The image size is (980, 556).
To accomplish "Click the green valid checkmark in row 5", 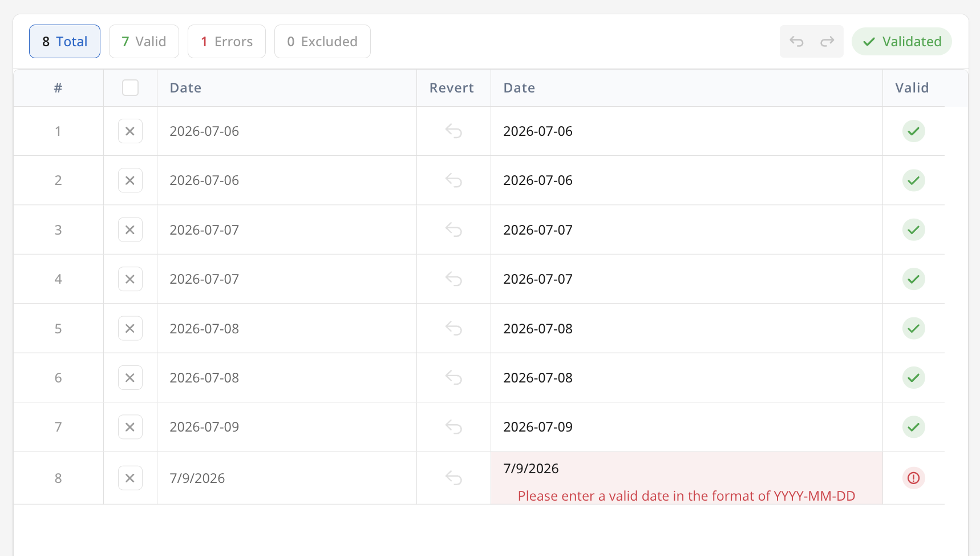I will 913,329.
